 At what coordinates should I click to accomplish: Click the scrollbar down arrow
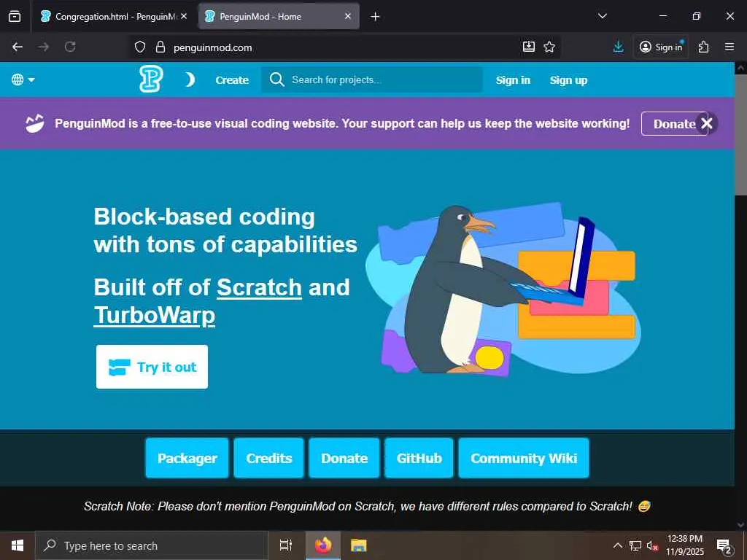point(741,524)
